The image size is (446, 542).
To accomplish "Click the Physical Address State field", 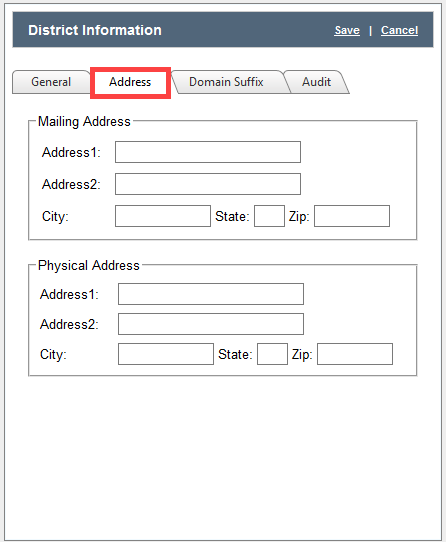I will (272, 354).
